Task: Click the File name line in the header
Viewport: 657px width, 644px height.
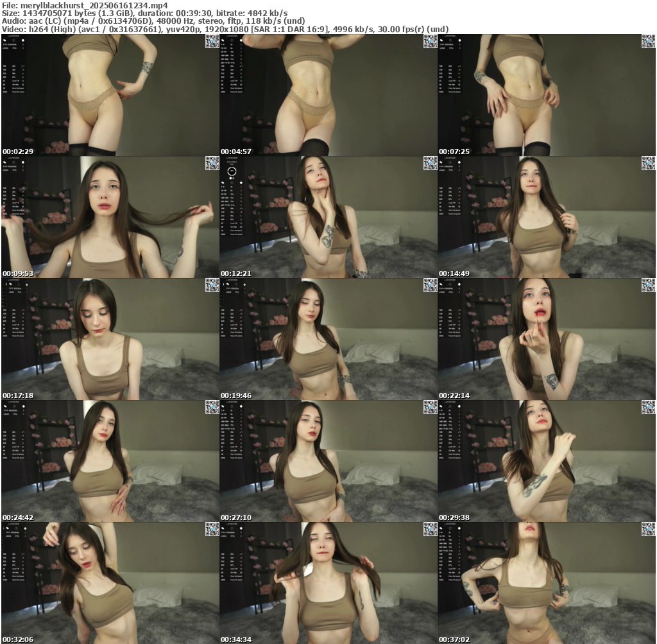Action: [85, 4]
